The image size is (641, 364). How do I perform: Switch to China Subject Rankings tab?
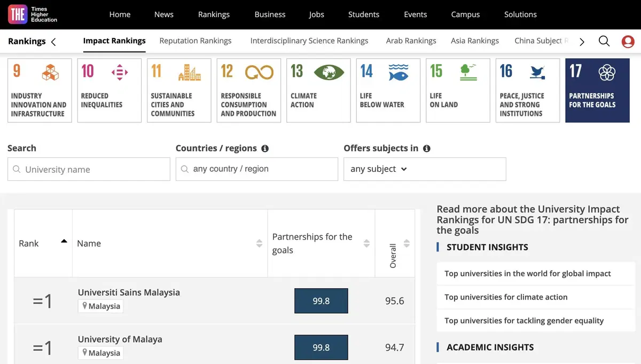point(542,41)
